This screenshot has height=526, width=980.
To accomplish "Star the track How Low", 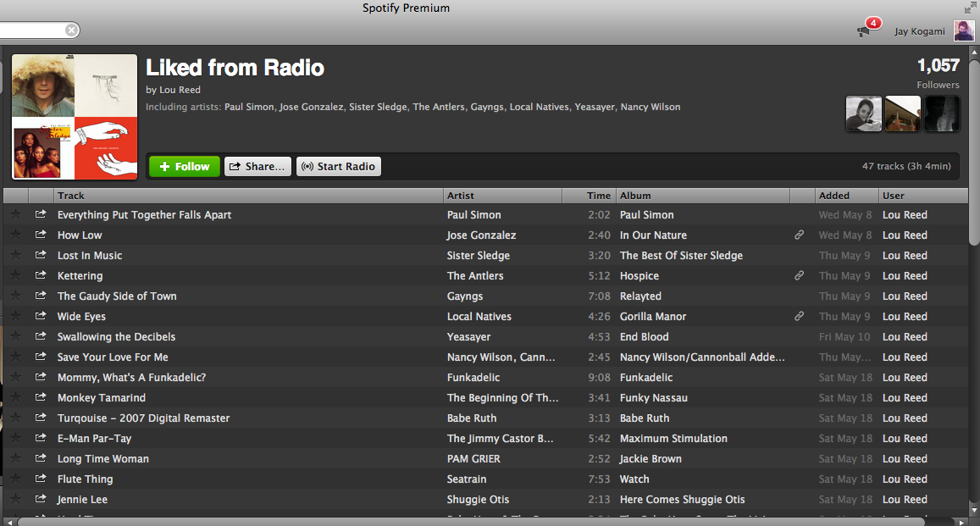I will coord(15,235).
